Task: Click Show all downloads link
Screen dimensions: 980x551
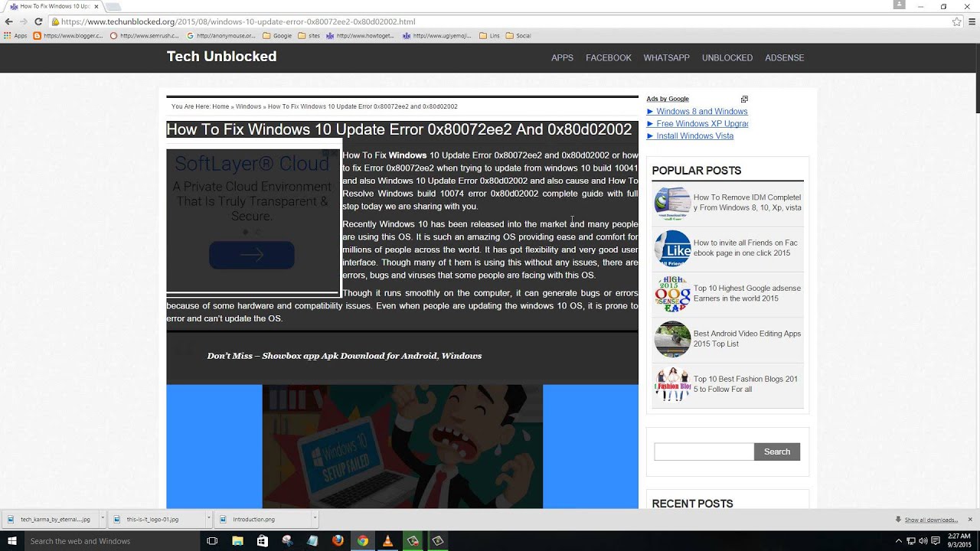Action: coord(931,520)
